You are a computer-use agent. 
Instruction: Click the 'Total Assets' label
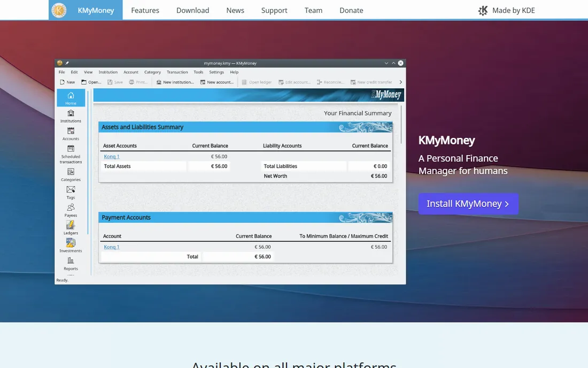(118, 166)
